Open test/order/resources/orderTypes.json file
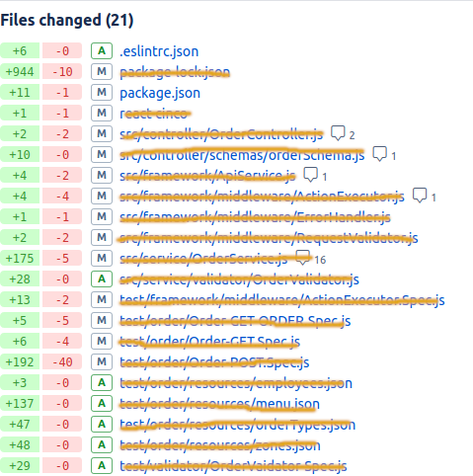The width and height of the screenshot is (473, 476). (237, 425)
